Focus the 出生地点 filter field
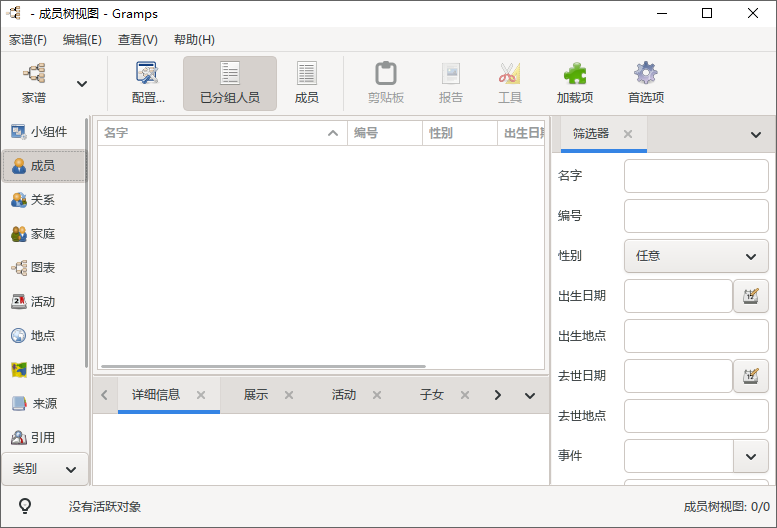This screenshot has height=528, width=777. [x=696, y=336]
